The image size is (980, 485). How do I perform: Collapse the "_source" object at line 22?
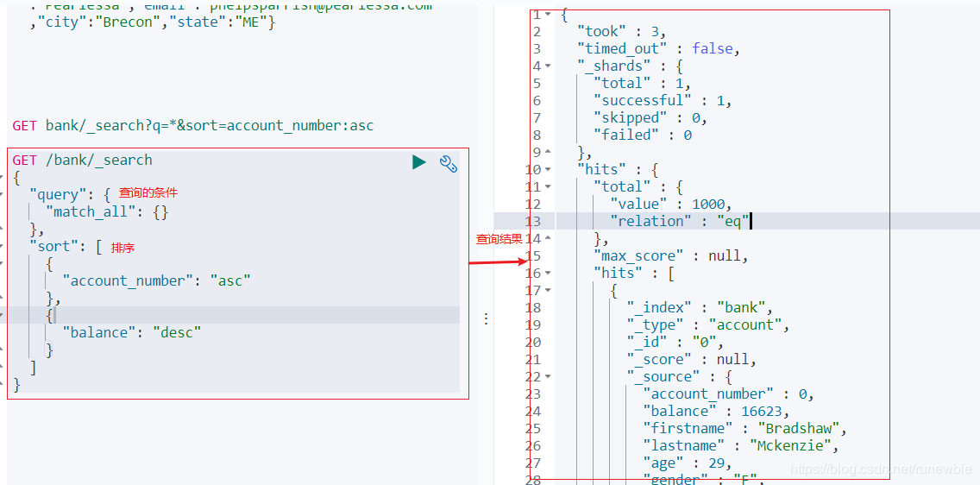click(548, 376)
